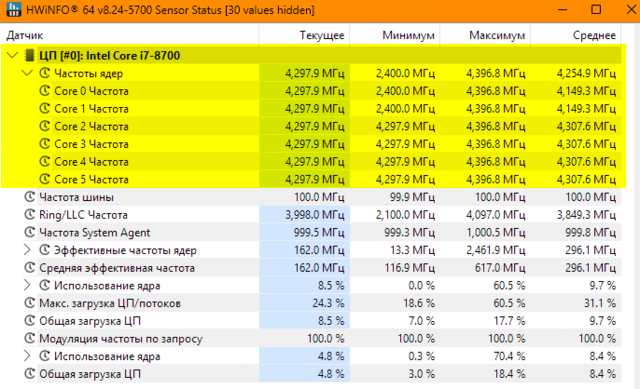Viewport: 640px width, 389px height.
Task: Click the CPU chip icon beside Intel Core i7-8700
Action: click(x=29, y=55)
